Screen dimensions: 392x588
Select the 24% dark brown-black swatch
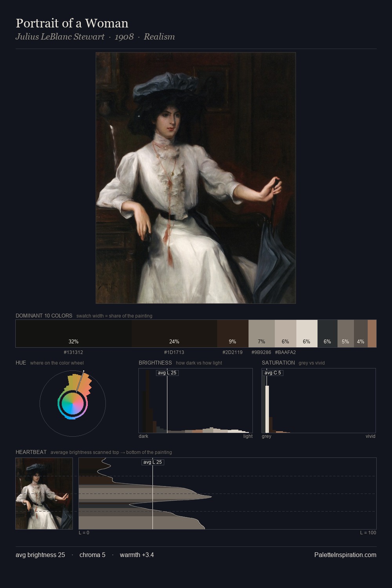tap(174, 334)
